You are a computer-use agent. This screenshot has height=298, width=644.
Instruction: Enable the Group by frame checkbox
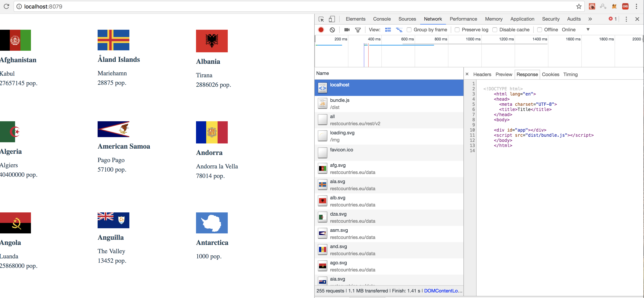[409, 30]
